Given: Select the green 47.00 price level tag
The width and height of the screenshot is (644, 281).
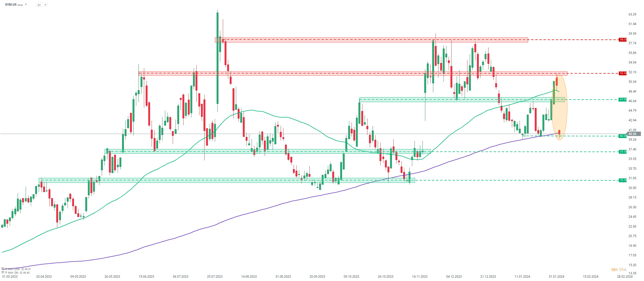Looking at the screenshot, I should point(623,99).
